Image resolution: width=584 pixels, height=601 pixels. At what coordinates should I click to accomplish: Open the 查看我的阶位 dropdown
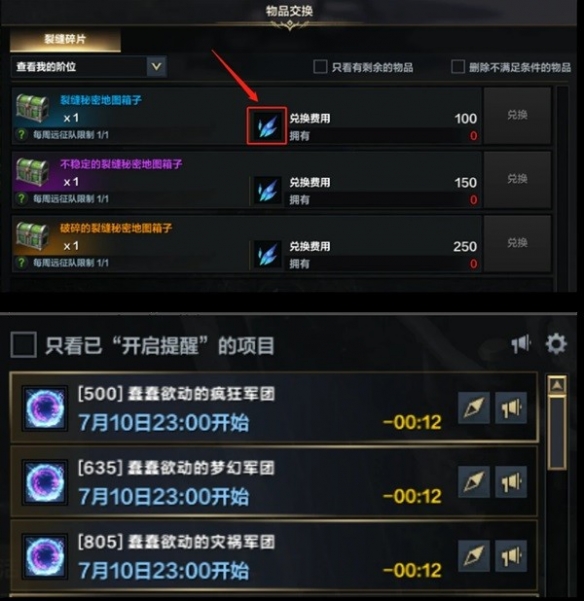click(x=89, y=67)
